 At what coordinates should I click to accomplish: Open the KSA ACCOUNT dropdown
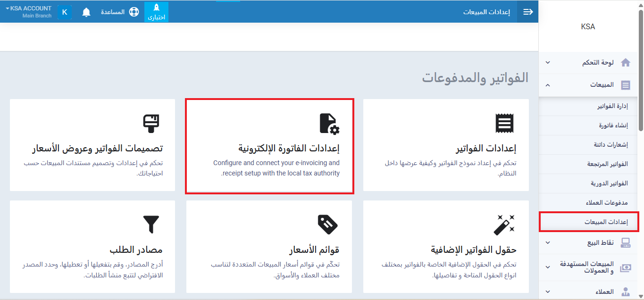pos(29,8)
